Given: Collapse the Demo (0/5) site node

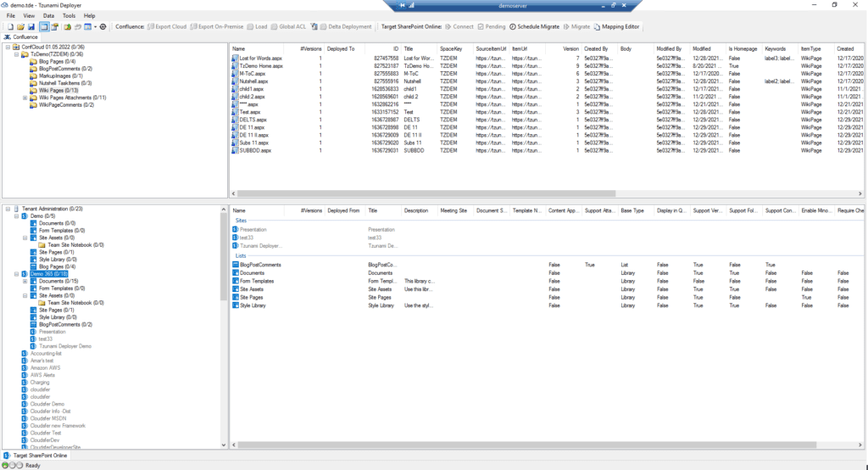Looking at the screenshot, I should coord(16,216).
